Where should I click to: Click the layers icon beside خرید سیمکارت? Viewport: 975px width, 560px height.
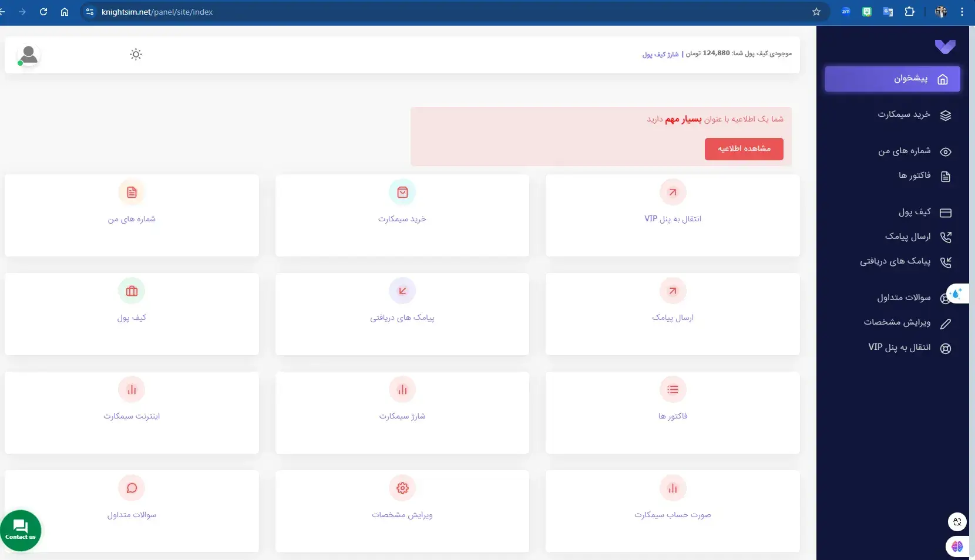(946, 116)
